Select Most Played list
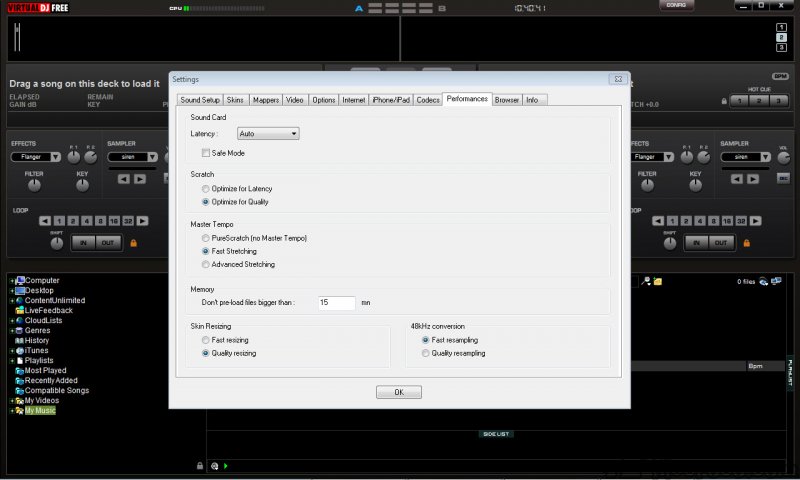 (45, 371)
